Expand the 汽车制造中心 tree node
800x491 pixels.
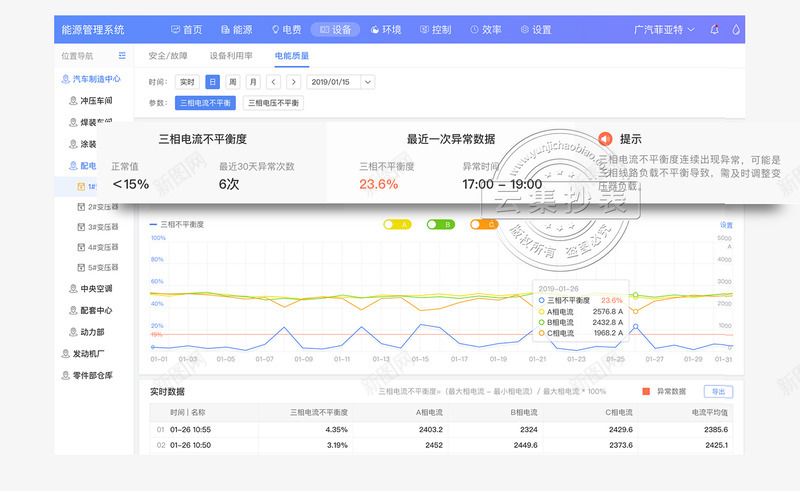point(91,79)
